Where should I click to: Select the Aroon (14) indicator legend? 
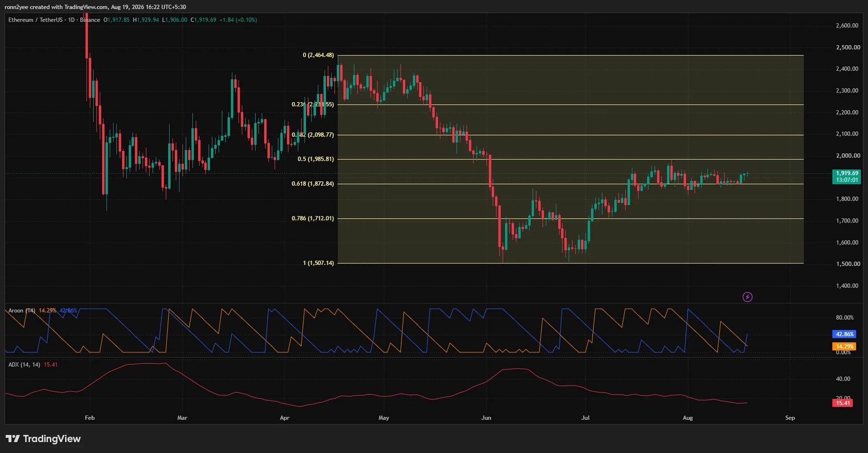tap(22, 311)
